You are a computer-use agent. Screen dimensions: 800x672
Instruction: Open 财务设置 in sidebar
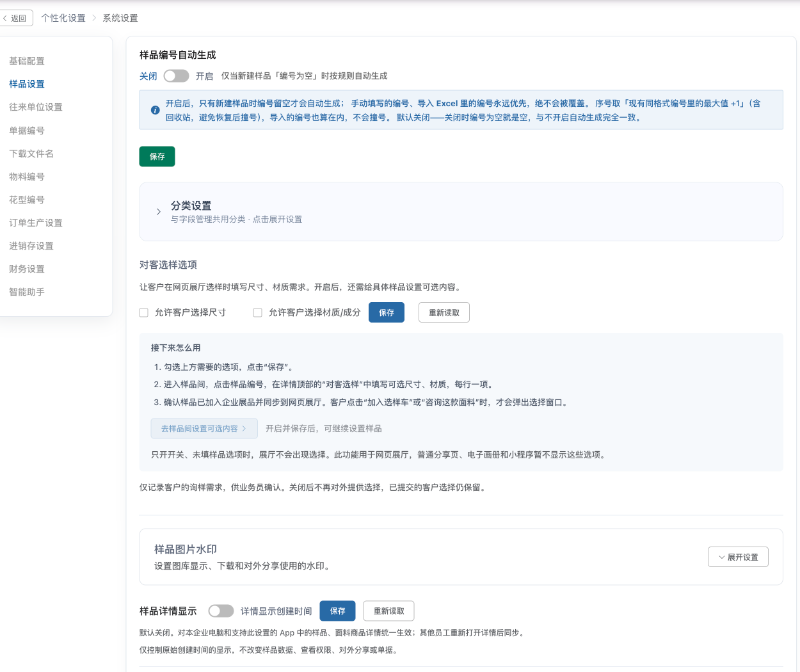tap(27, 269)
